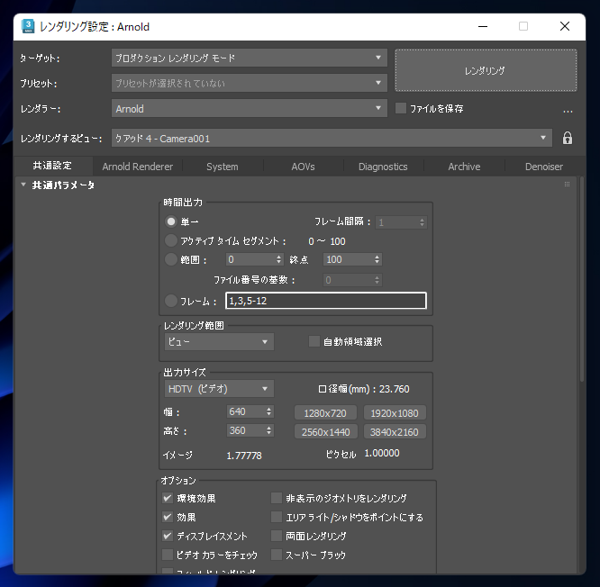Click the rollout grip handle at panel top right
This screenshot has width=600, height=587.
(567, 184)
